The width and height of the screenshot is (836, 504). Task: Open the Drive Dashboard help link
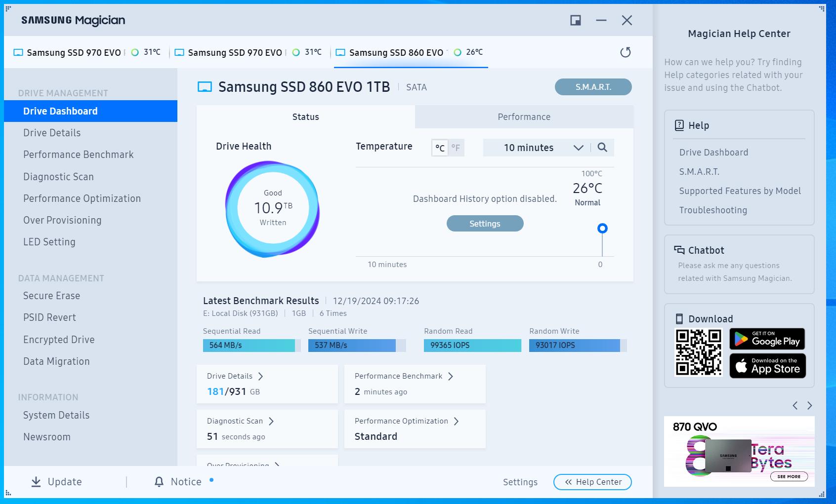(x=713, y=153)
